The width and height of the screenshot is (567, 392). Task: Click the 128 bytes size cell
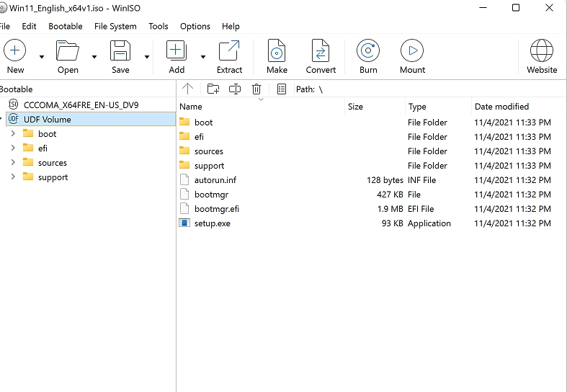point(385,179)
